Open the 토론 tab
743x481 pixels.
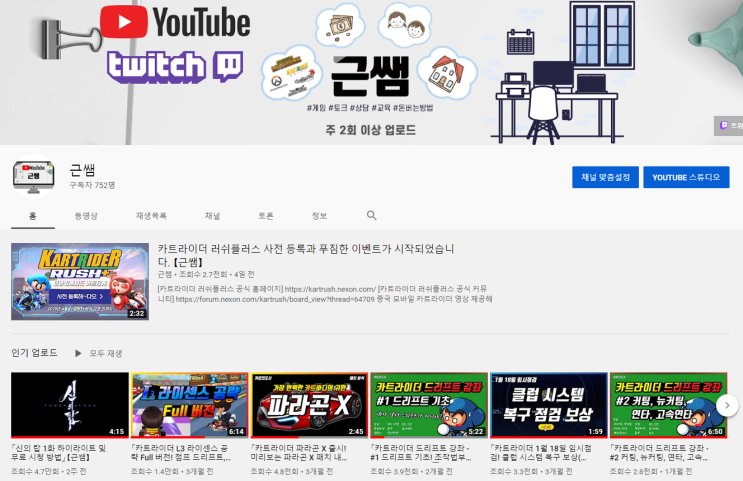click(265, 216)
